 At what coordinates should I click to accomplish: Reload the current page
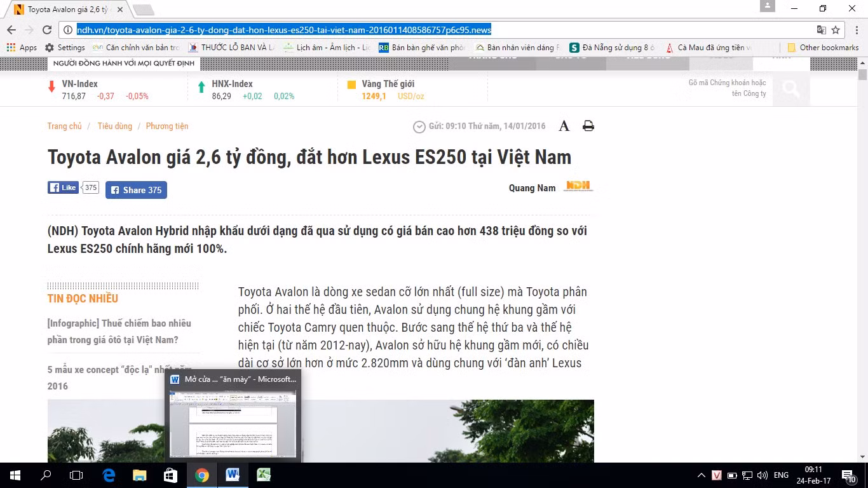tap(46, 30)
